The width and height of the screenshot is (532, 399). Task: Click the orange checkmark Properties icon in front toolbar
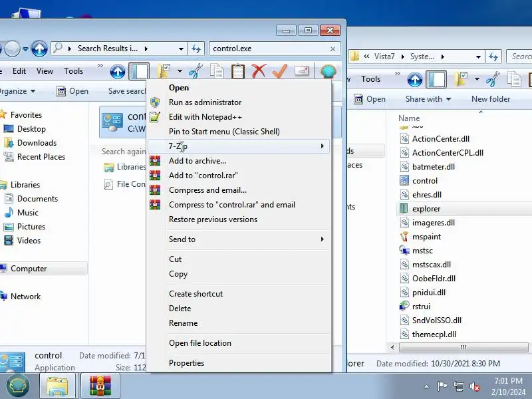tap(280, 71)
